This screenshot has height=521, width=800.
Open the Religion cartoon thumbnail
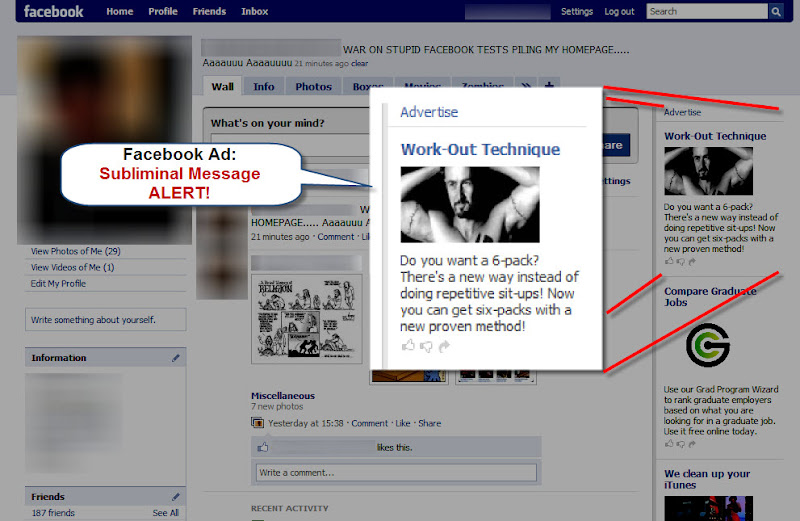[x=307, y=319]
